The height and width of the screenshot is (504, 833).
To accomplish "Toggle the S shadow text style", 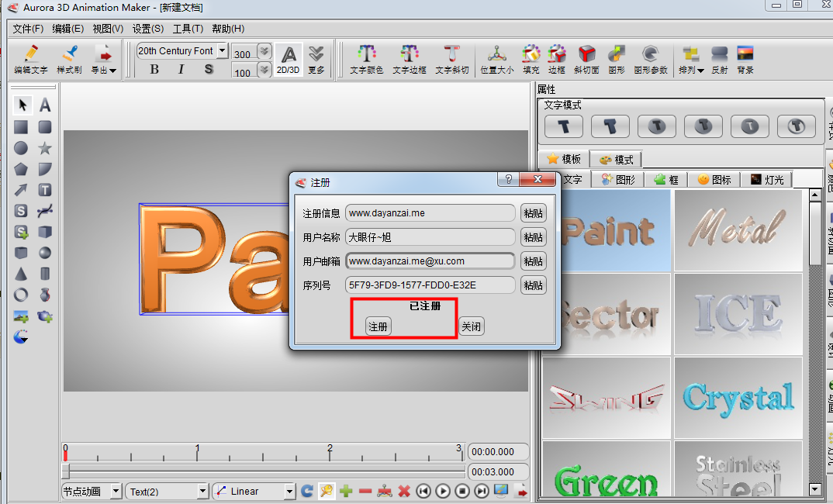I will tap(209, 69).
